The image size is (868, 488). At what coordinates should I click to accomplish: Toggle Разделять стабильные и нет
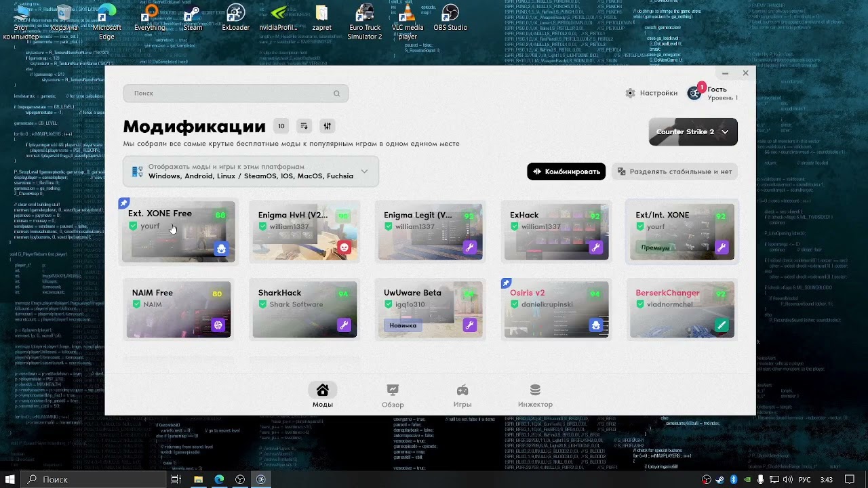[x=674, y=171]
